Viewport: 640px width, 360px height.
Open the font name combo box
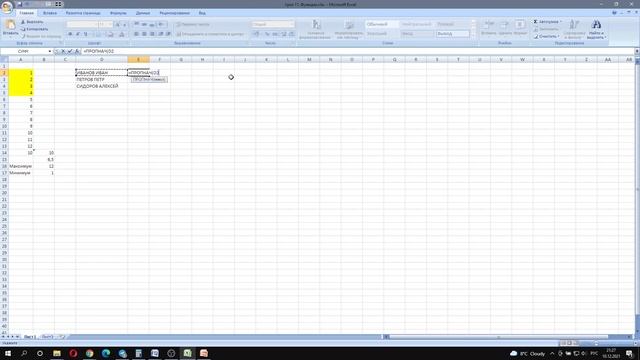pos(82,24)
